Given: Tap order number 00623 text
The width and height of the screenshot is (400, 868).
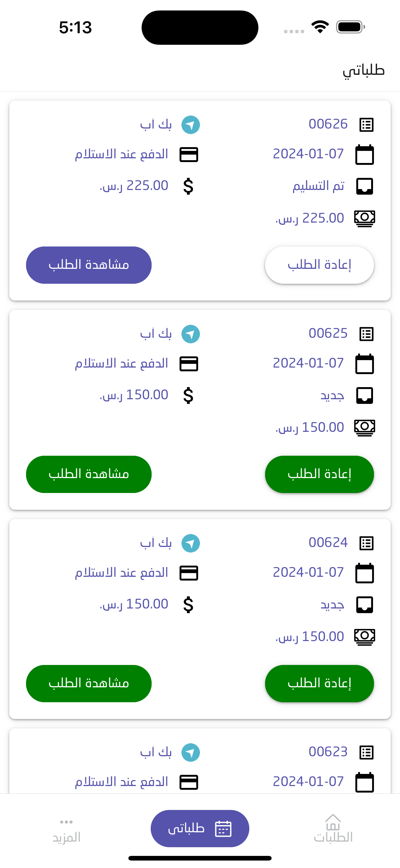Looking at the screenshot, I should [328, 752].
